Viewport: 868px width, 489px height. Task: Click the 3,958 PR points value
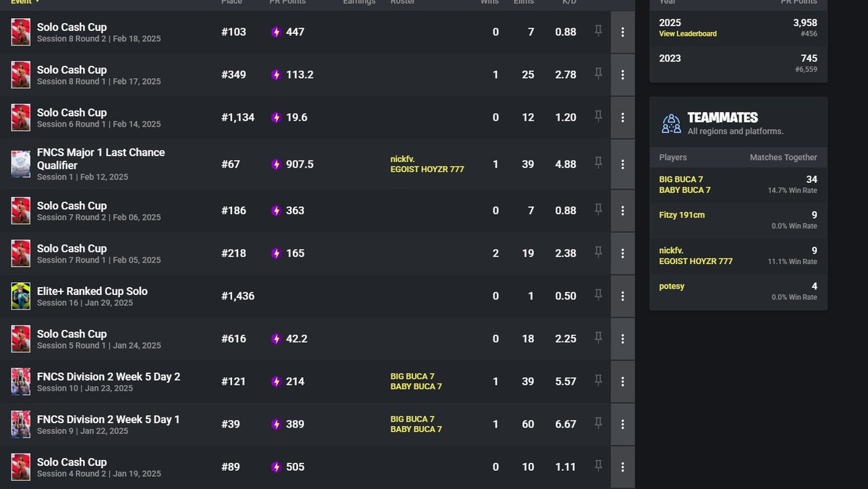click(x=805, y=23)
